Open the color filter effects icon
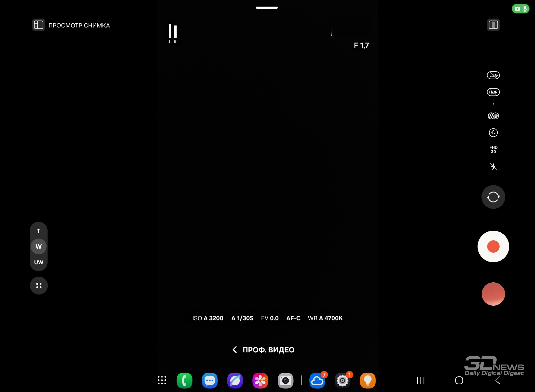Screen dimensions: 535x392 (493, 116)
